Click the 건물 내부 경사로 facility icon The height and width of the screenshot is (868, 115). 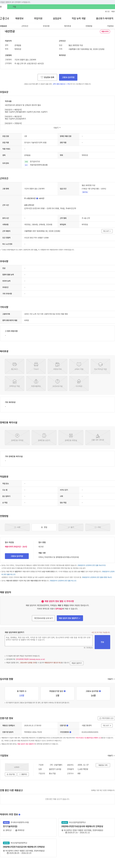coord(98,437)
